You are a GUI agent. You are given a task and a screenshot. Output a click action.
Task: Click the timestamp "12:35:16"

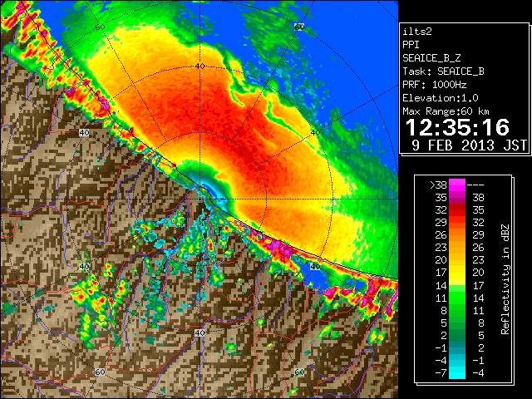(x=457, y=127)
